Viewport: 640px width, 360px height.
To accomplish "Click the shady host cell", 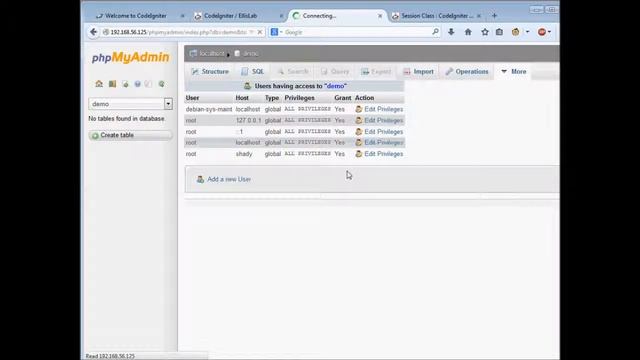I will click(x=244, y=154).
